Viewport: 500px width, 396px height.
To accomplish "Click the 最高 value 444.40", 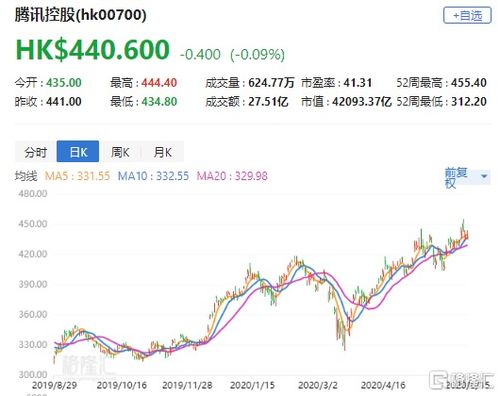I will (x=159, y=83).
